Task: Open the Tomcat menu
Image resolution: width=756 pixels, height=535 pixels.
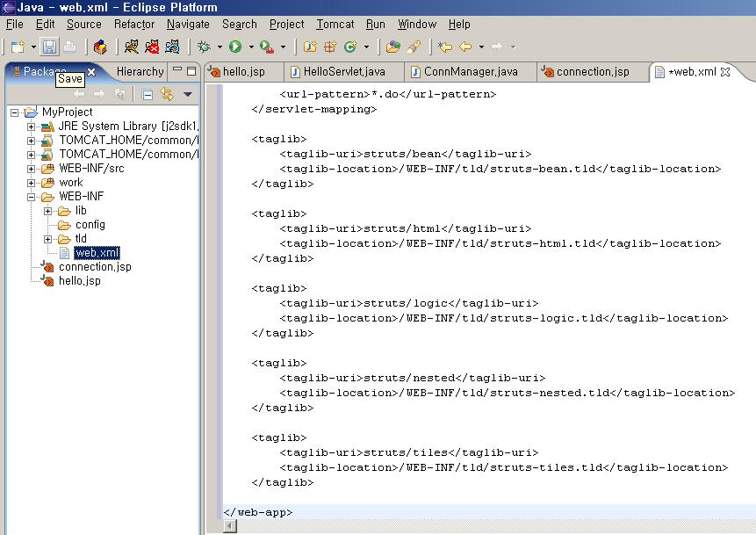Action: (335, 25)
